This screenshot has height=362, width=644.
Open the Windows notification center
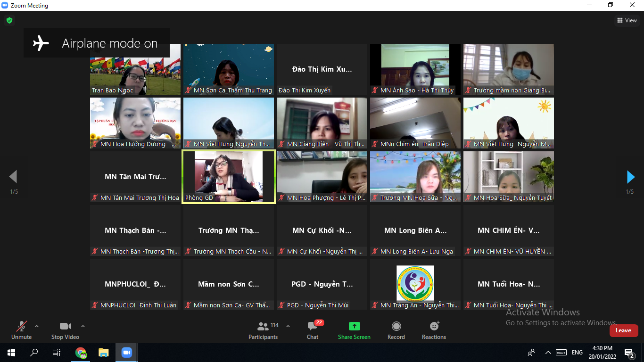click(628, 353)
